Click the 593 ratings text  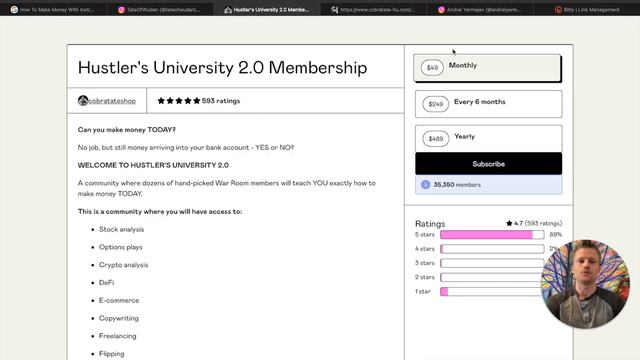221,101
